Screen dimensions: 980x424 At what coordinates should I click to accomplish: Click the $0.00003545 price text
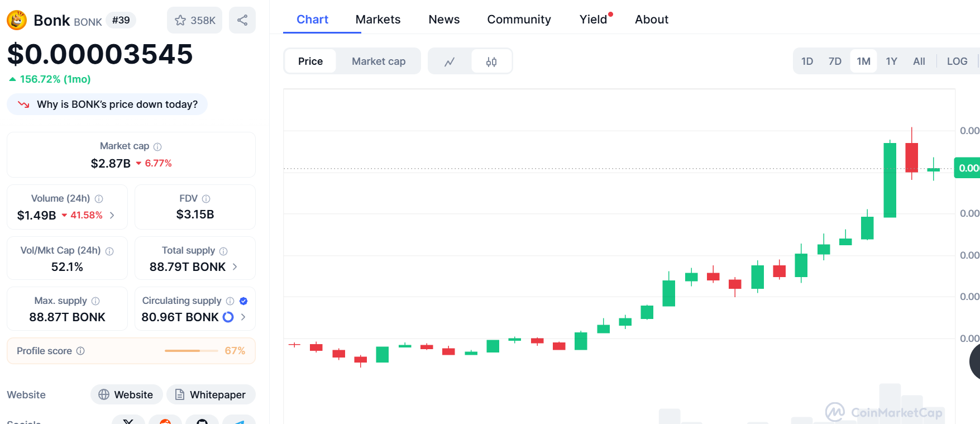click(x=100, y=54)
